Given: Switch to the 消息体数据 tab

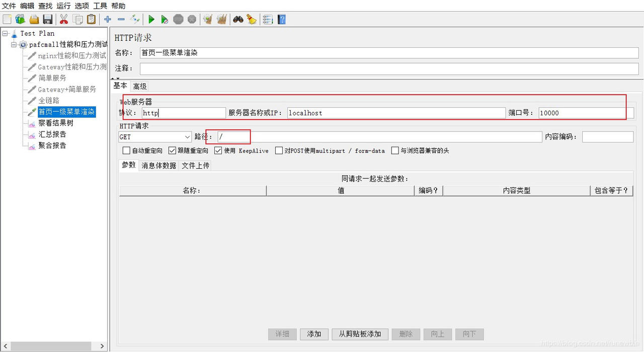Looking at the screenshot, I should click(159, 165).
